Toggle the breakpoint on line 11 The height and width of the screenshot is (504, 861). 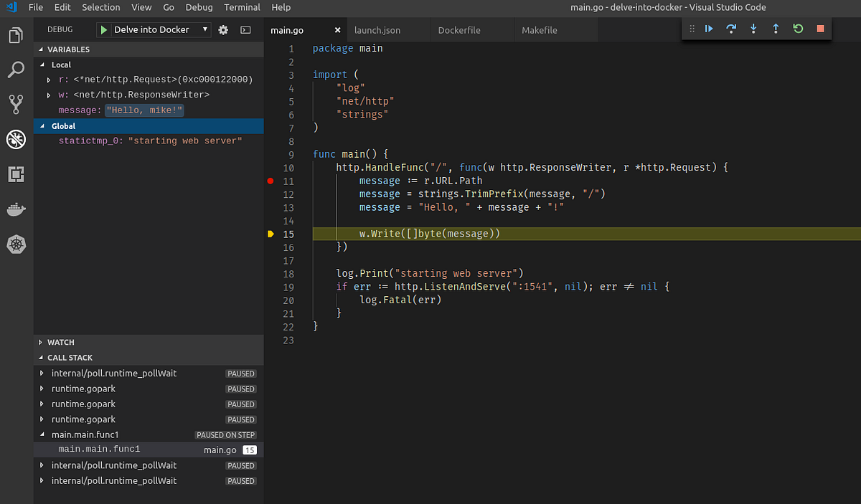[x=270, y=181]
